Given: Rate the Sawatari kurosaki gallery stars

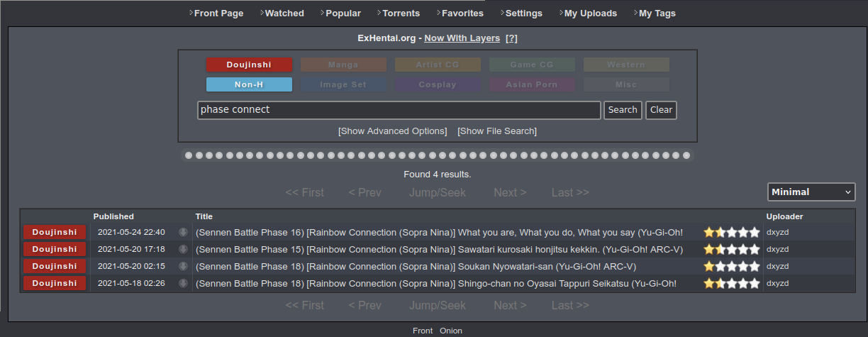Looking at the screenshot, I should point(732,249).
